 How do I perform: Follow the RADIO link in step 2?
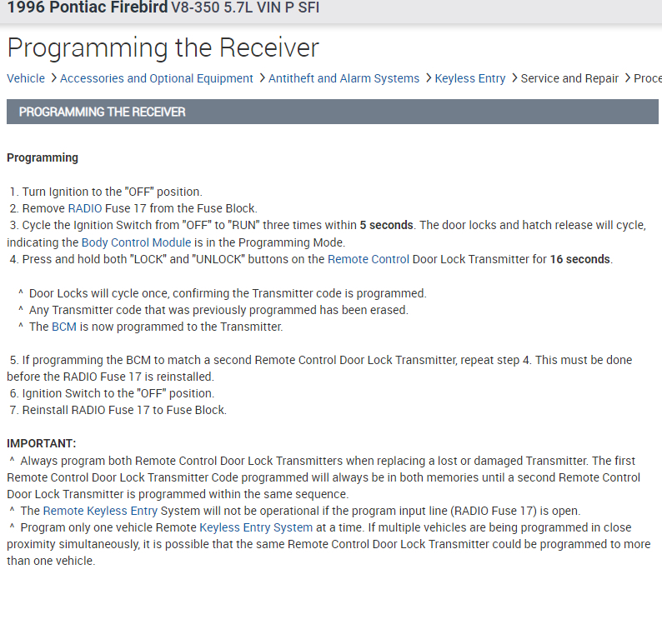pyautogui.click(x=85, y=208)
